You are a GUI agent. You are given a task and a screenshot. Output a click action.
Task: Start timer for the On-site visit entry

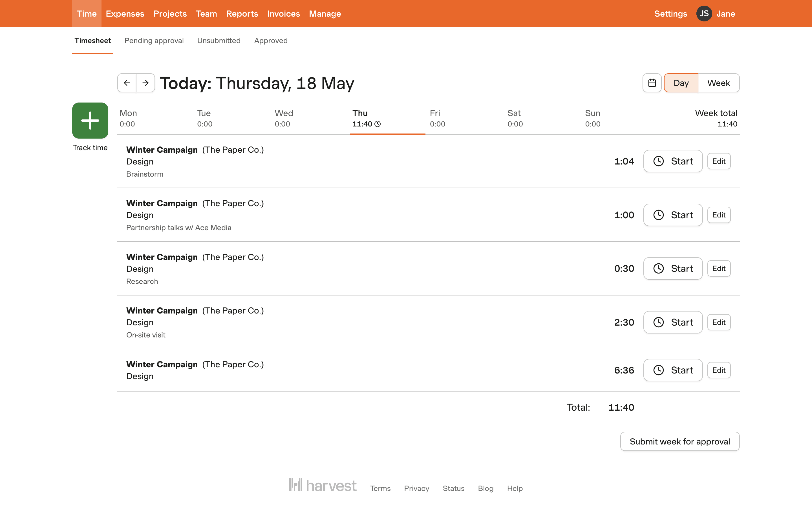673,322
